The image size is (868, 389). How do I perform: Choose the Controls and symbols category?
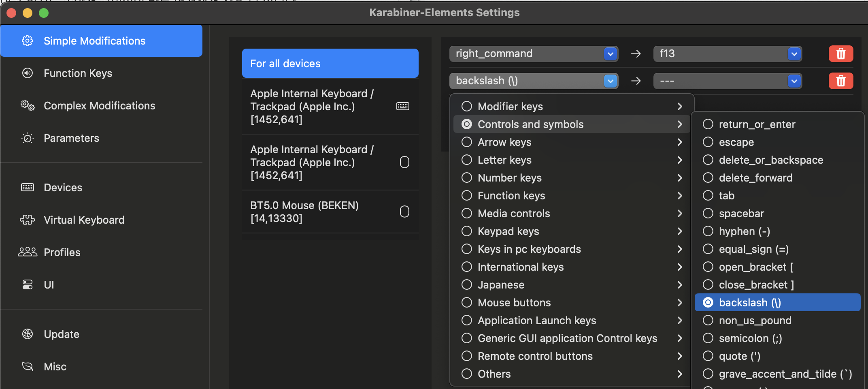pyautogui.click(x=571, y=124)
